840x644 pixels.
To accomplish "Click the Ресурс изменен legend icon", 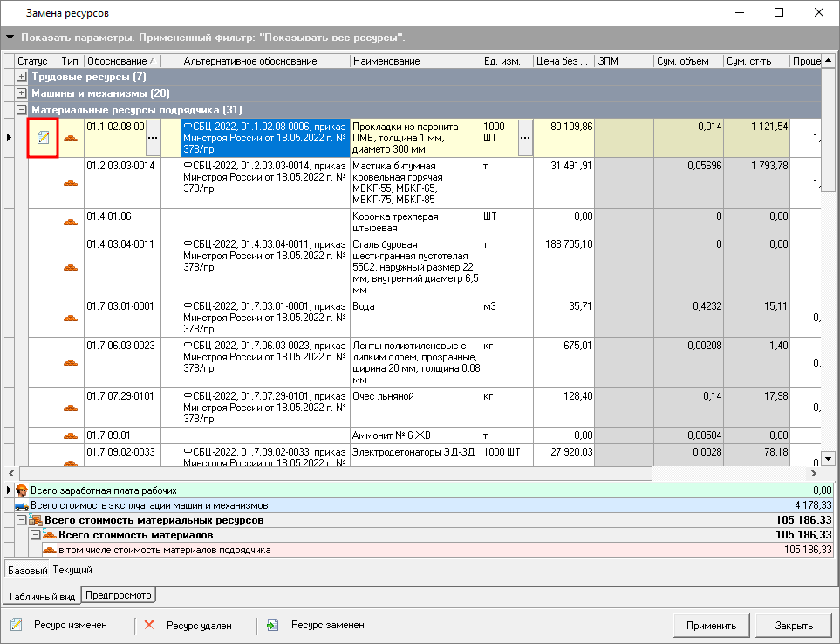I will pyautogui.click(x=17, y=625).
